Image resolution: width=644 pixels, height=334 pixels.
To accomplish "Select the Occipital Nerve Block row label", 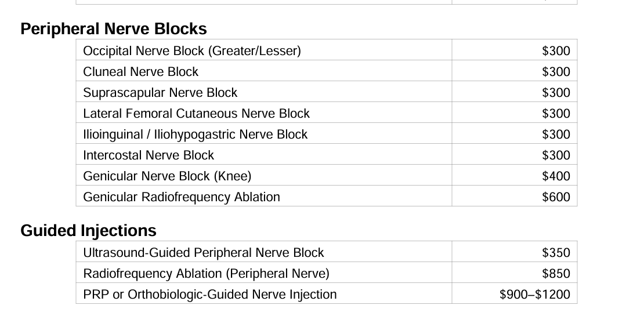I will [x=192, y=51].
